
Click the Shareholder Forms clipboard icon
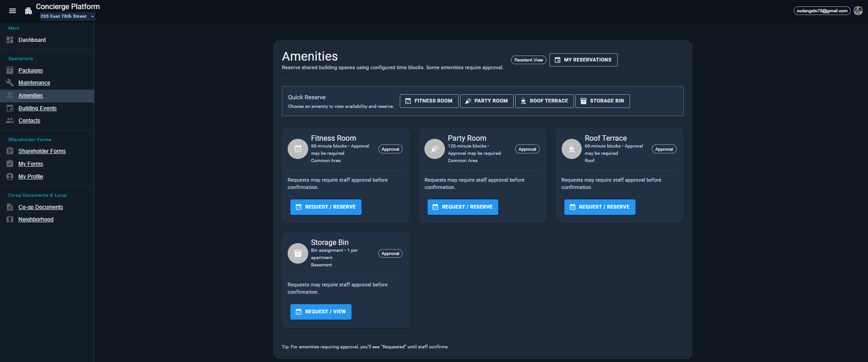tap(10, 151)
